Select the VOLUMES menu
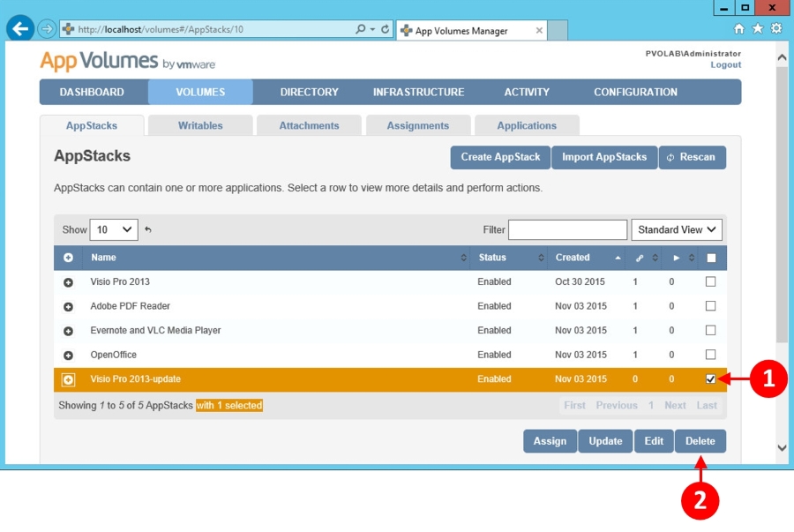794x532 pixels. point(200,92)
